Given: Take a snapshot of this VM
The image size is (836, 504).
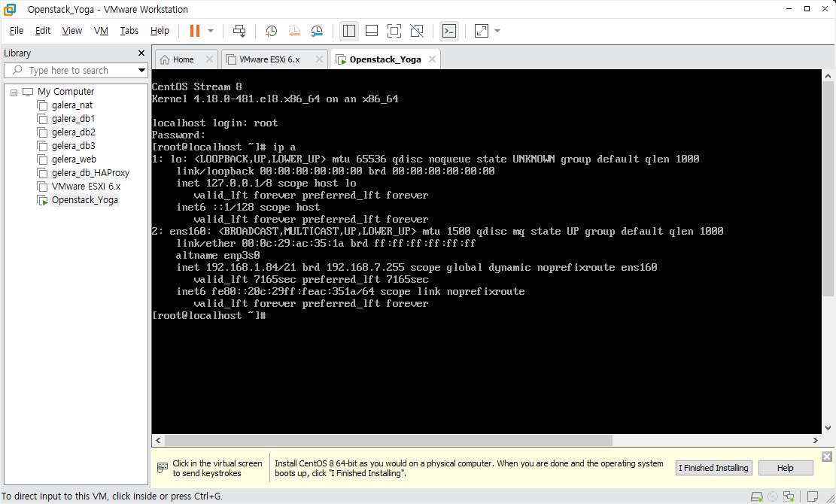Looking at the screenshot, I should tap(271, 31).
